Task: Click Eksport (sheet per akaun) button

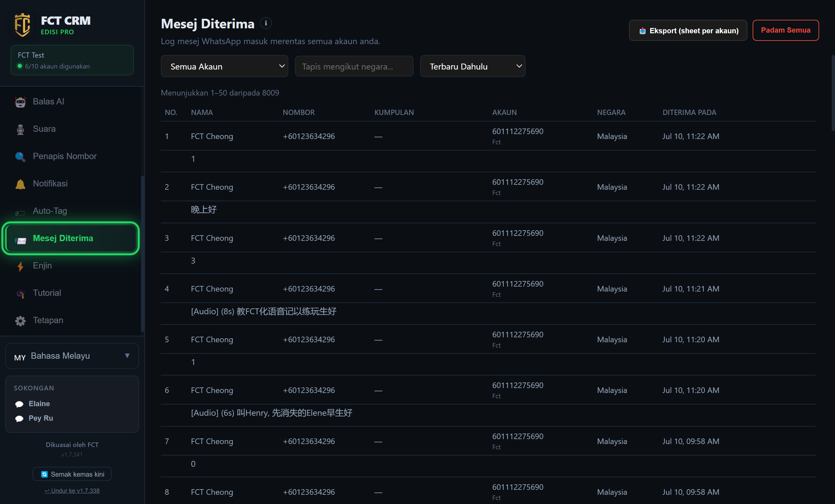Action: 688,31
